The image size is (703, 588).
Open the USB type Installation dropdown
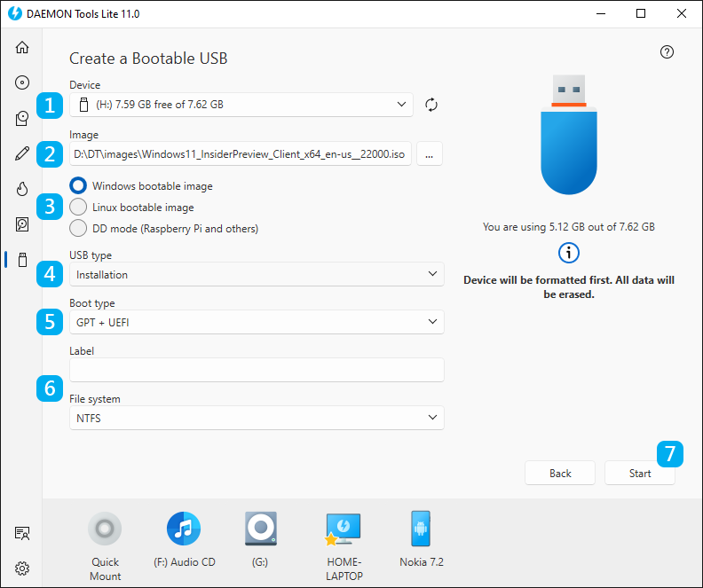(x=257, y=274)
